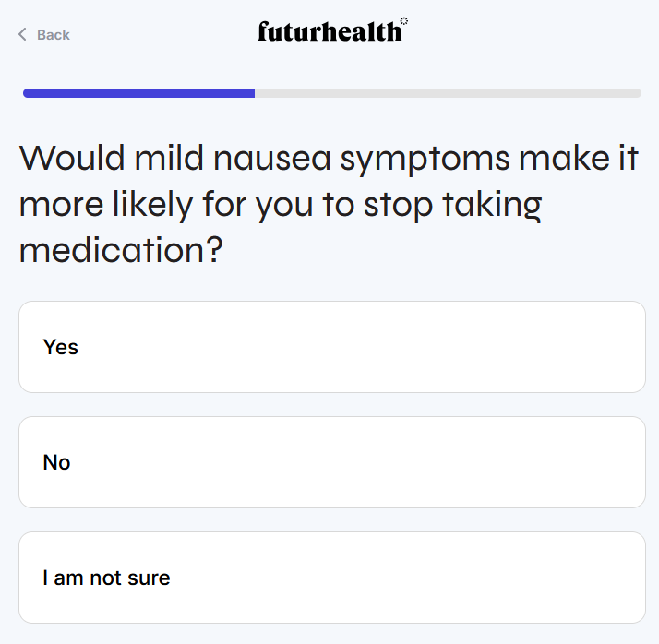Click the small star symbol beside futurhealth logo
The image size is (659, 644).
[x=404, y=20]
